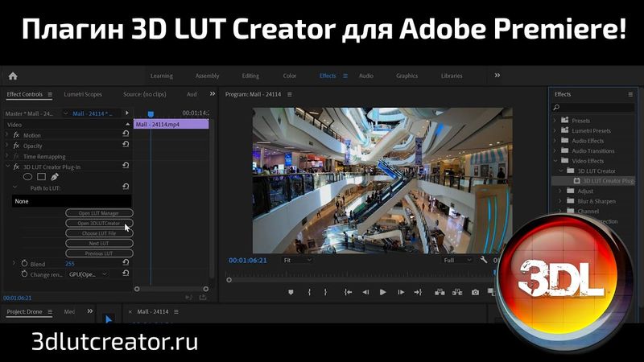This screenshot has height=362, width=644.
Task: Toggle animation stopwatch for Change renderer
Action: coord(24,274)
